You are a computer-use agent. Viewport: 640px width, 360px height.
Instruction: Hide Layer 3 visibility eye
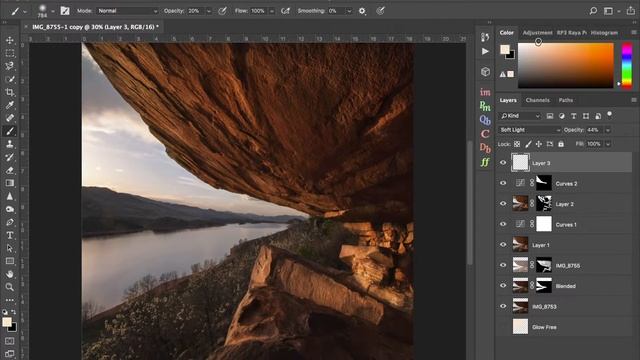click(x=503, y=162)
